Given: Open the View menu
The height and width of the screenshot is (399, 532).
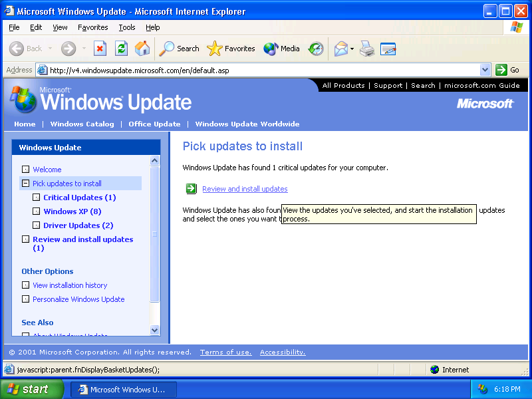Looking at the screenshot, I should [x=60, y=27].
